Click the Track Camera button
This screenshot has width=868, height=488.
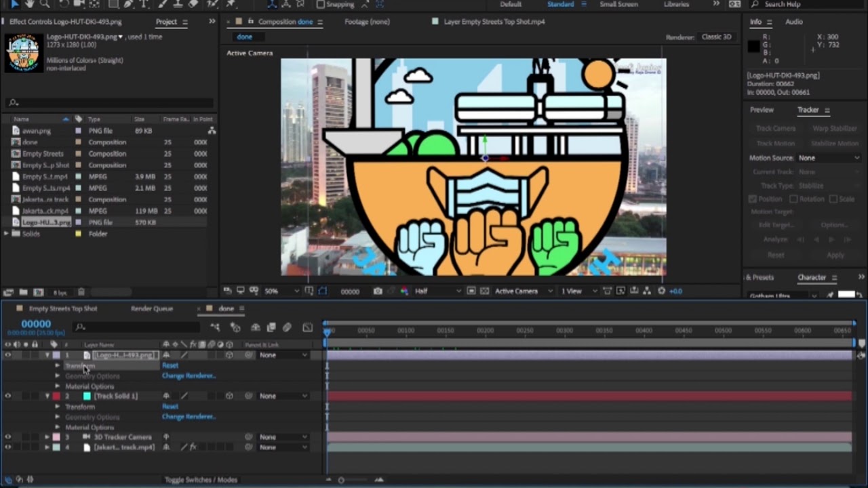(776, 129)
